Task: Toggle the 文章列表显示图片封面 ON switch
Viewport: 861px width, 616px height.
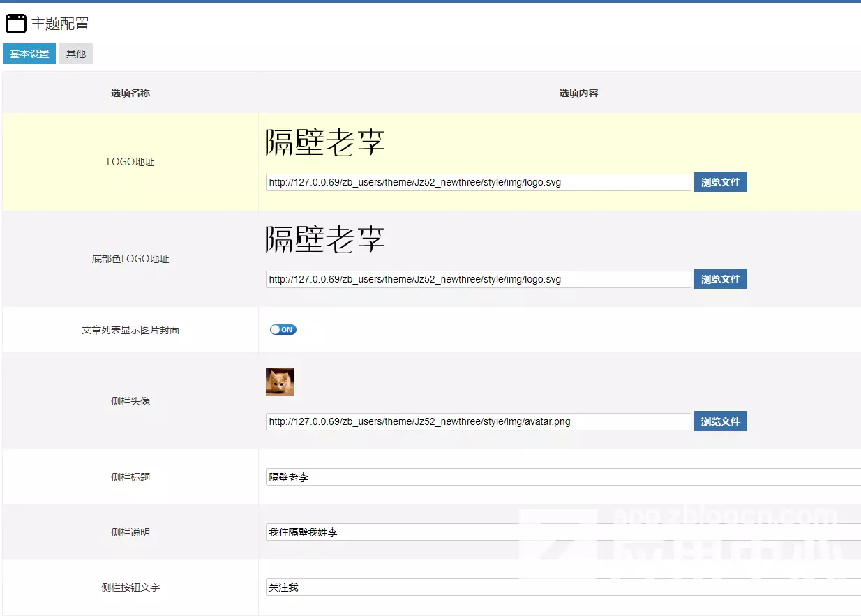Action: click(283, 330)
